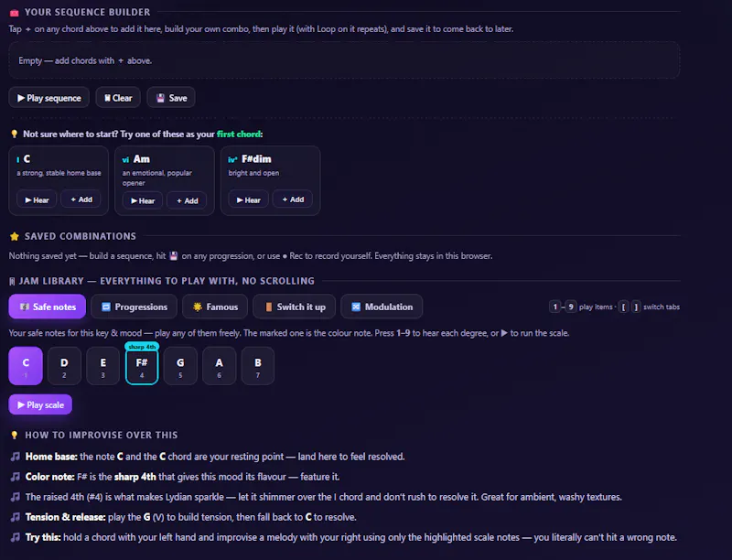
Task: Click the 9 keyboard shortcut key hint
Action: 571,307
